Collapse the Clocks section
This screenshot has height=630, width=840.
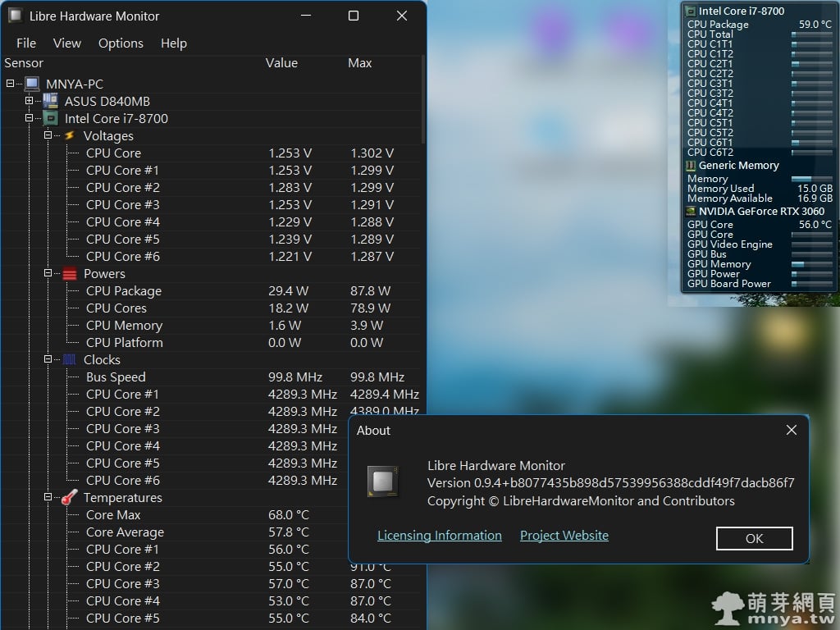point(49,359)
